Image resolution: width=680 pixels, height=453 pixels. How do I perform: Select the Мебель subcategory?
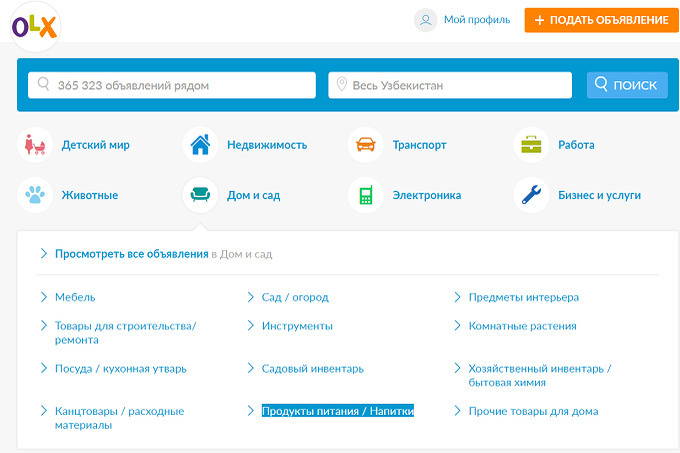tap(75, 297)
